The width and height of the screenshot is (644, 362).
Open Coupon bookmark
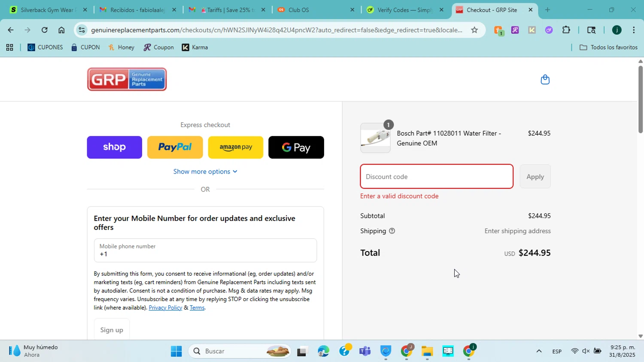159,48
